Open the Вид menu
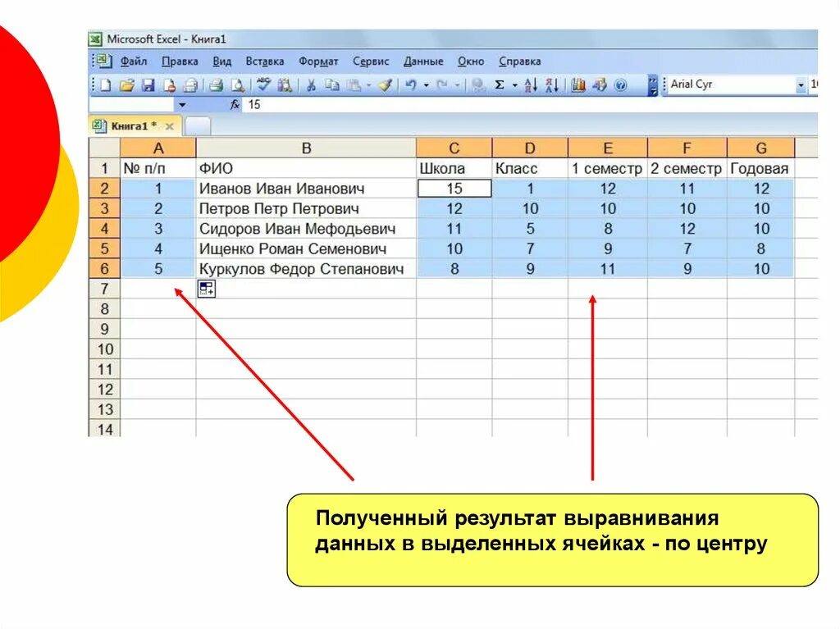840x629 pixels. pos(221,61)
